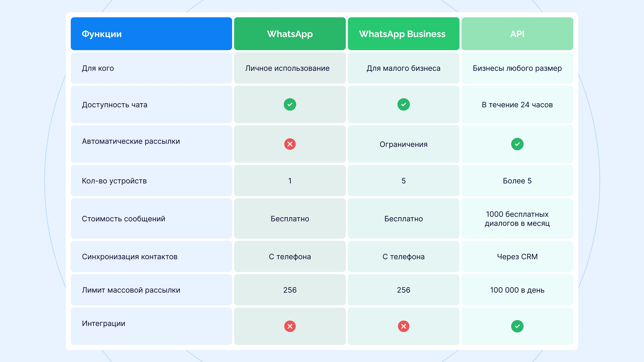Select the WhatsApp column header
The height and width of the screenshot is (362, 644).
[290, 34]
